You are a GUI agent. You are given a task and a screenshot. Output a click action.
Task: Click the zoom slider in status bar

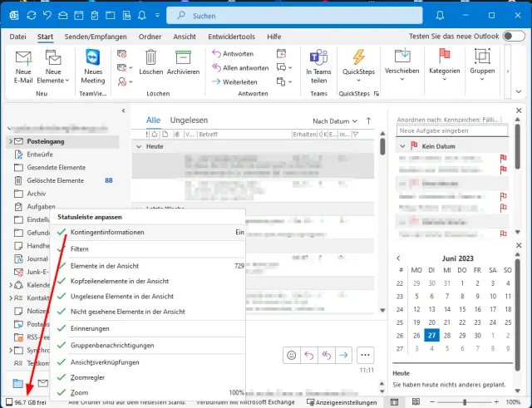[x=450, y=402]
